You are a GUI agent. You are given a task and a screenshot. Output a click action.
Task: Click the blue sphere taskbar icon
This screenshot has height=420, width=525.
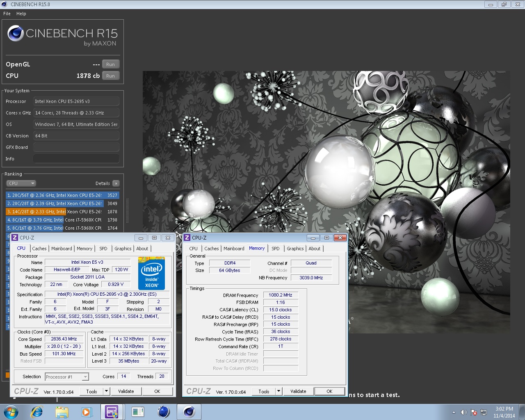click(164, 412)
